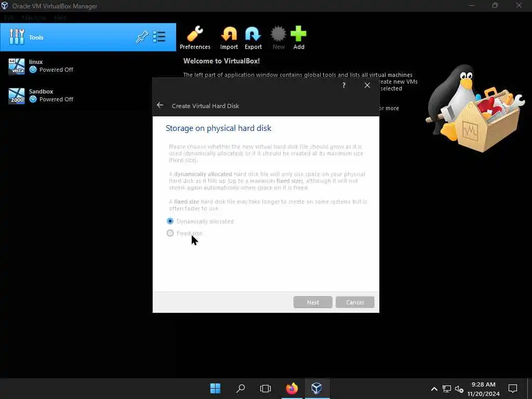Click the power-off status icon for linux
The height and width of the screenshot is (399, 532).
coord(33,70)
